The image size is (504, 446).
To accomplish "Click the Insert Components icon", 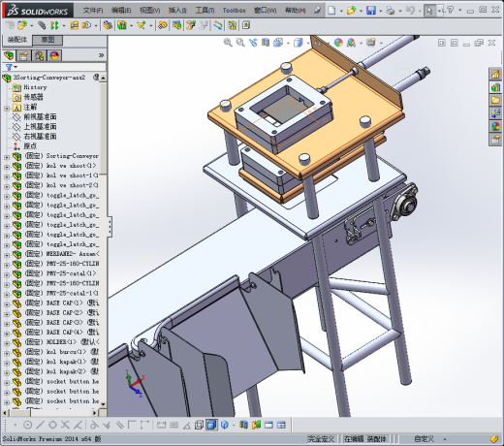I will pyautogui.click(x=22, y=25).
